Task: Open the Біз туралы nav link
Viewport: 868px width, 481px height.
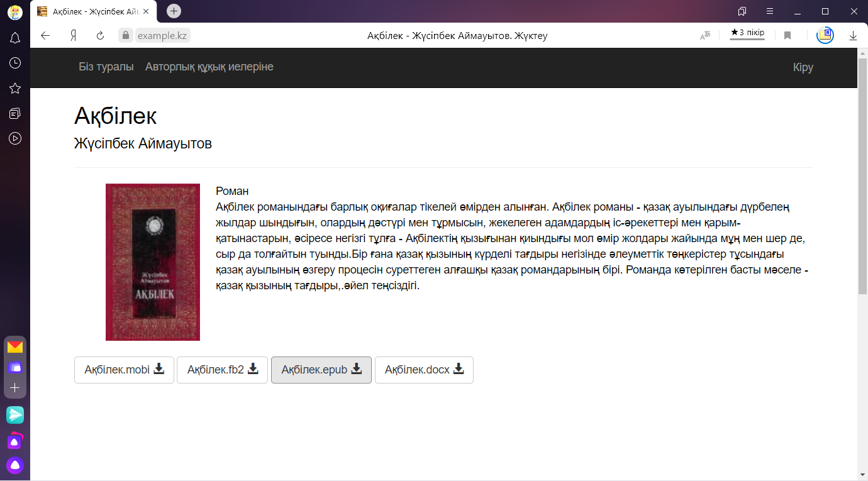Action: coord(106,67)
